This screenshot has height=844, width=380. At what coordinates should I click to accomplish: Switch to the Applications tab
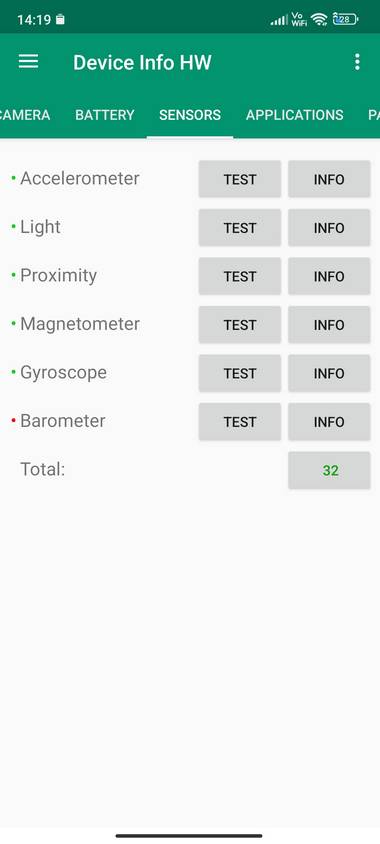[294, 115]
